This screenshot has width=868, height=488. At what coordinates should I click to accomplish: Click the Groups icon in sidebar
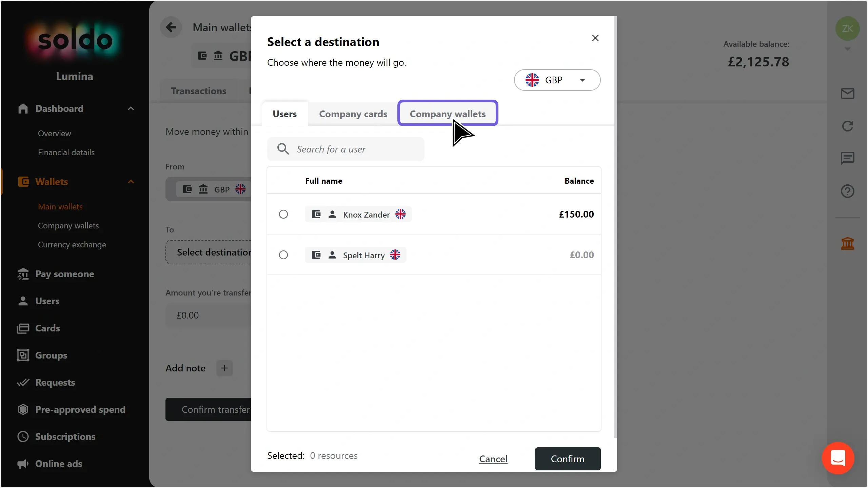tap(23, 355)
